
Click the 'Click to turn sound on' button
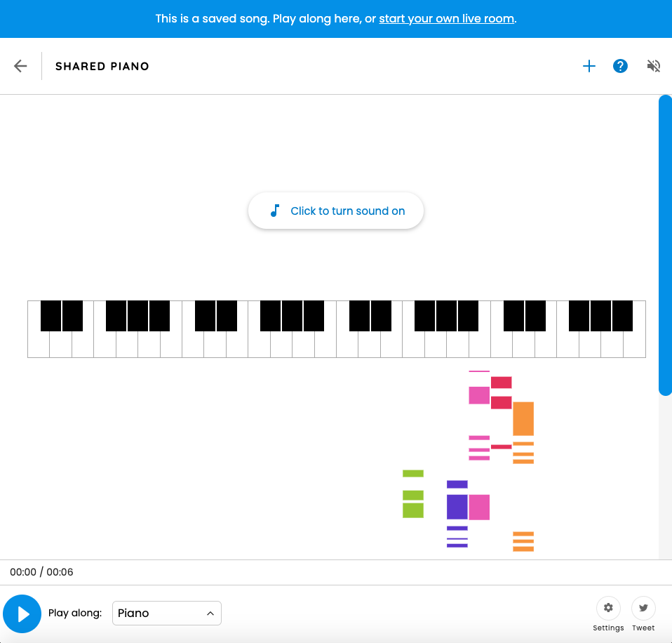(335, 211)
